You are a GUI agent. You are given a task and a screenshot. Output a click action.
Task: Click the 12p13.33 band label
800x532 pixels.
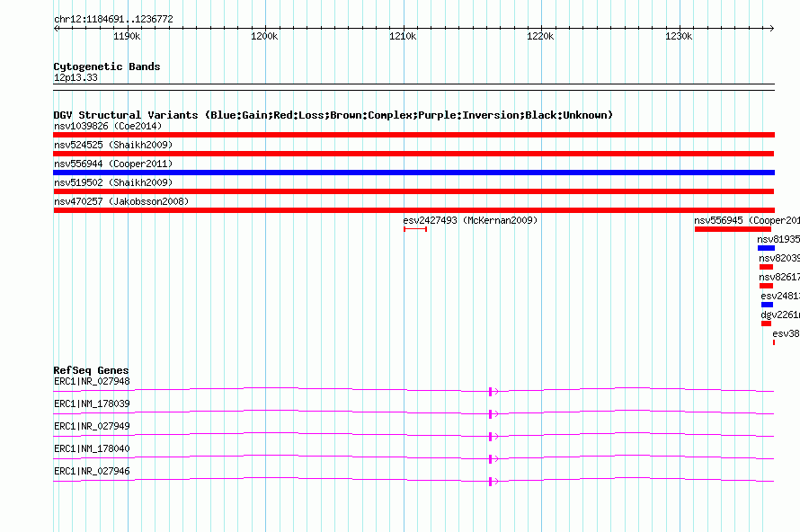point(76,77)
